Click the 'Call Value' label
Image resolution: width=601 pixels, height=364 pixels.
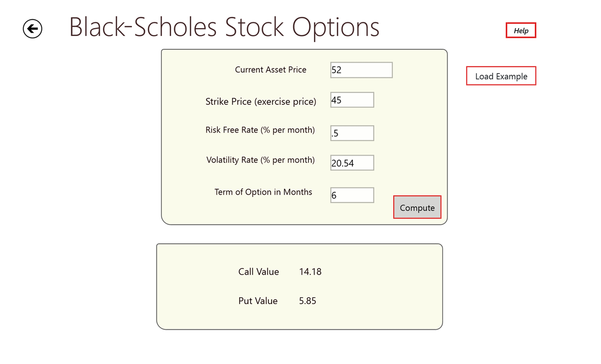click(x=258, y=271)
